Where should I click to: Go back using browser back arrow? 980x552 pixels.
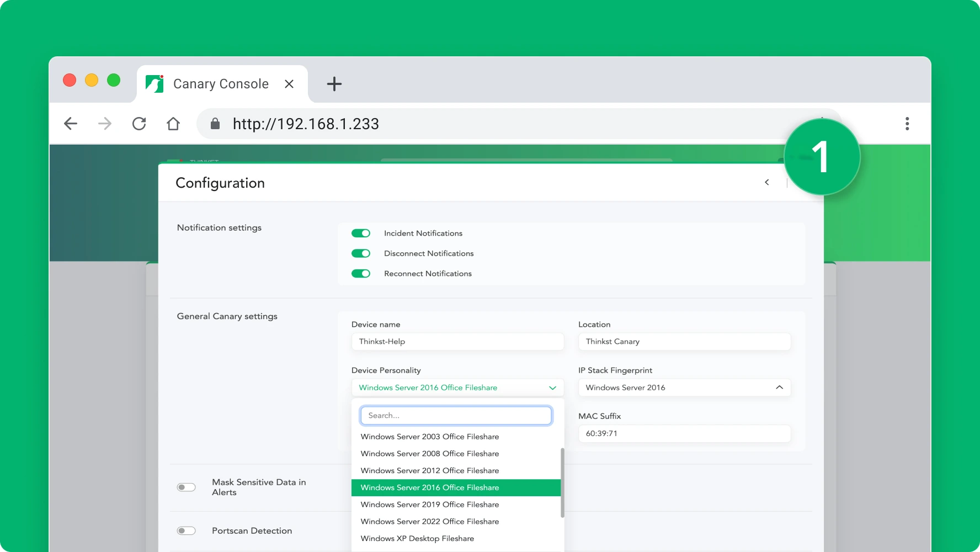[x=71, y=124]
